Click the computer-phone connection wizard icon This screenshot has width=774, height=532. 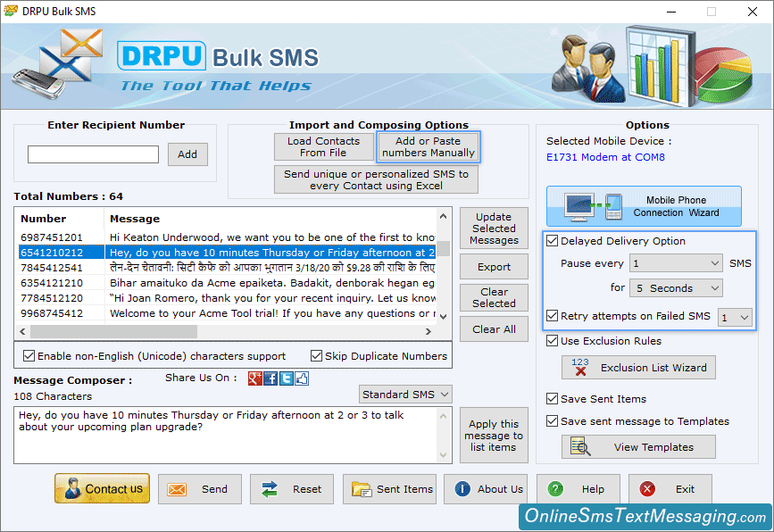[594, 207]
